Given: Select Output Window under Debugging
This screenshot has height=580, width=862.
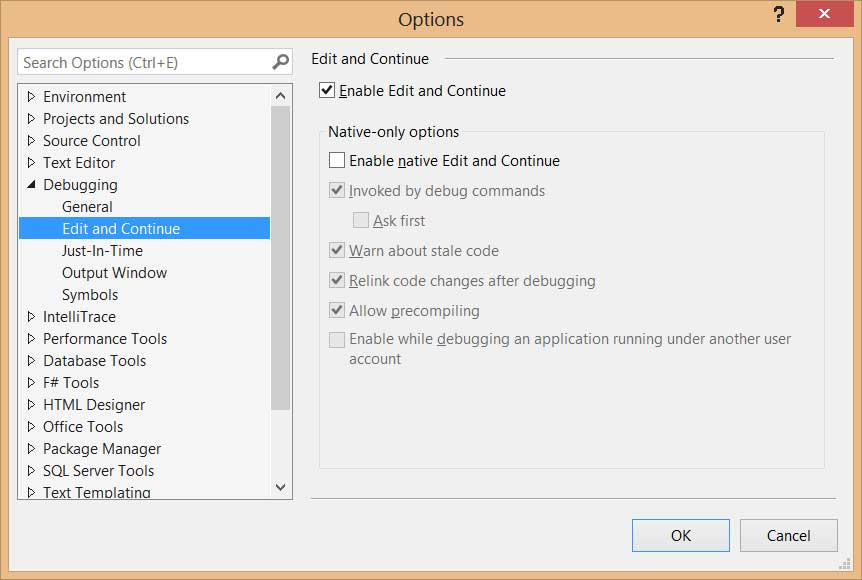Looking at the screenshot, I should point(114,273).
